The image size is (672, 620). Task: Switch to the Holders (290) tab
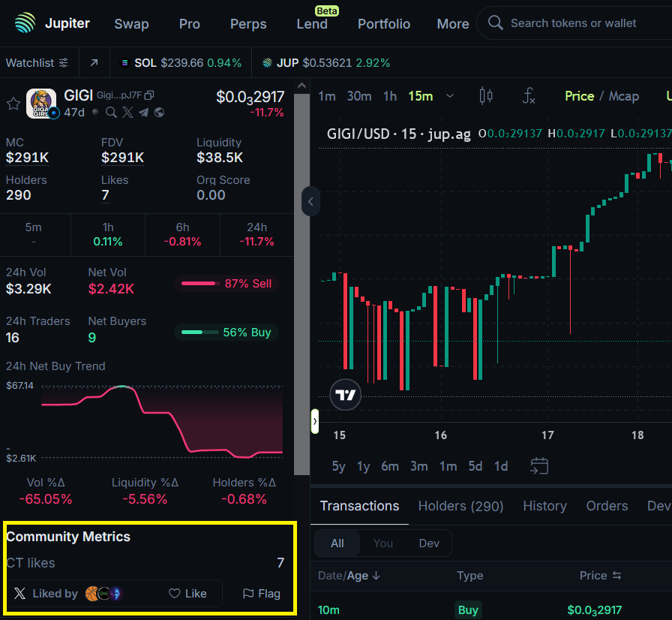460,506
